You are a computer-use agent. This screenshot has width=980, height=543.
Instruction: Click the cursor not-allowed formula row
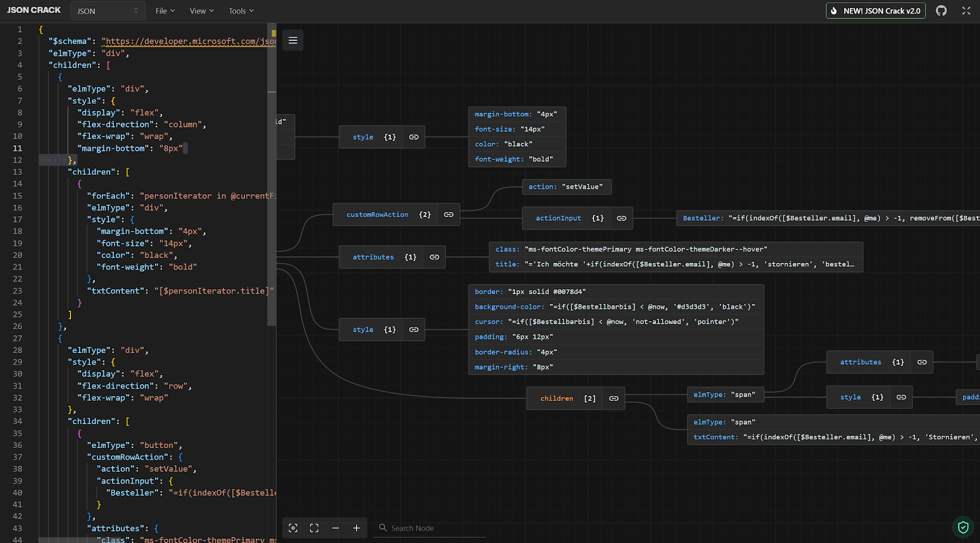(x=616, y=322)
